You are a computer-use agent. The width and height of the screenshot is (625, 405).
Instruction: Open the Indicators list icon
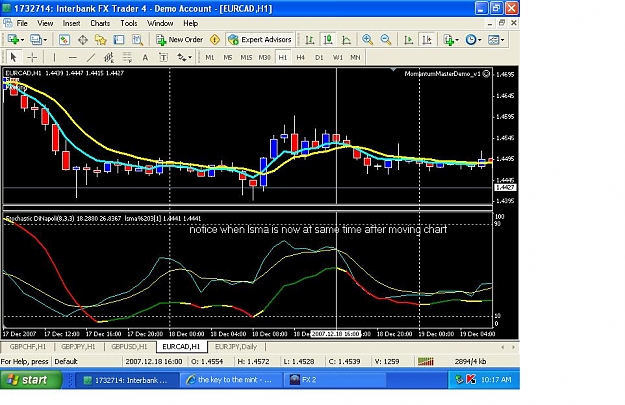[448, 39]
